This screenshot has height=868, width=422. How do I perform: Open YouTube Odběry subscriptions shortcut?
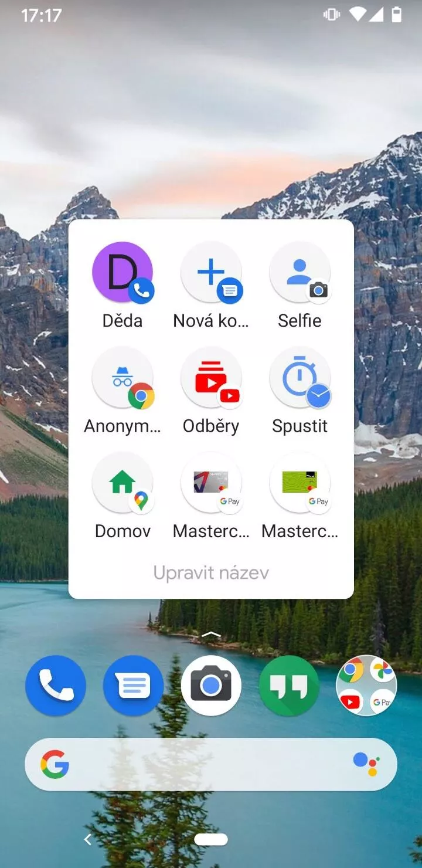(x=211, y=378)
